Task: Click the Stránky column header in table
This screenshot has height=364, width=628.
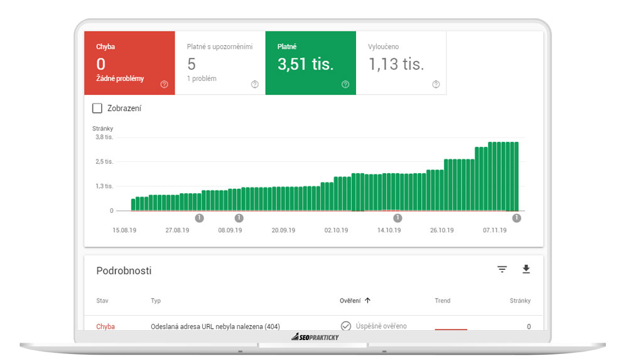Action: pyautogui.click(x=520, y=301)
